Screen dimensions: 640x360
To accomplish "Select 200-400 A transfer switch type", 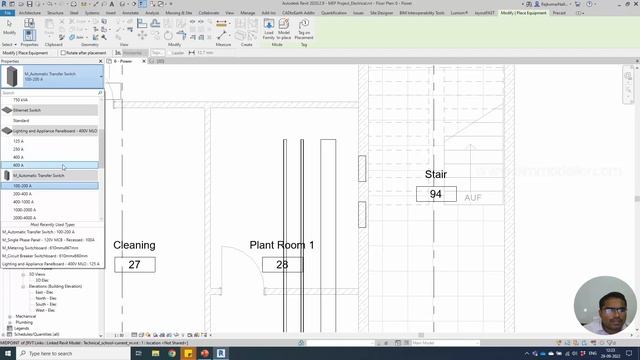I will pyautogui.click(x=49, y=194).
